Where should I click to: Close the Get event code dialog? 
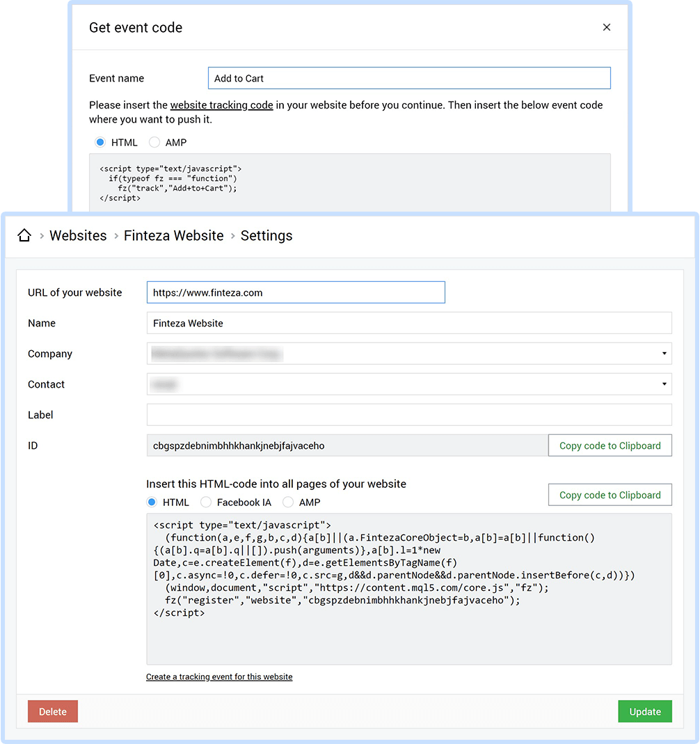pos(607,28)
